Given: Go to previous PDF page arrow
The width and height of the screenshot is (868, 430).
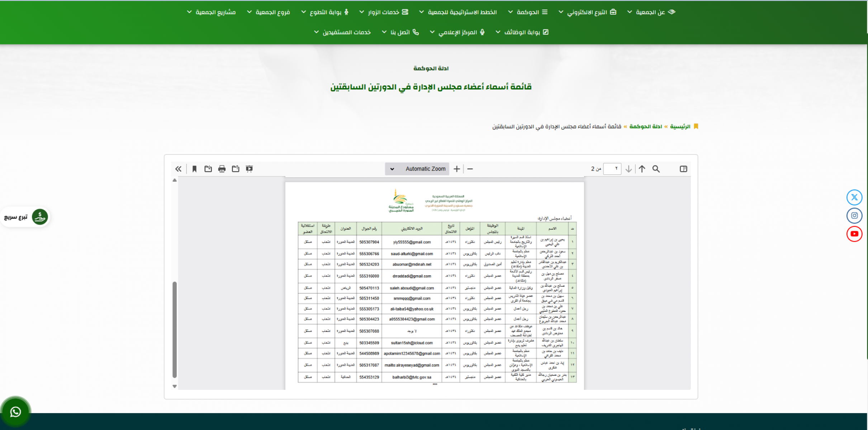Looking at the screenshot, I should (642, 169).
